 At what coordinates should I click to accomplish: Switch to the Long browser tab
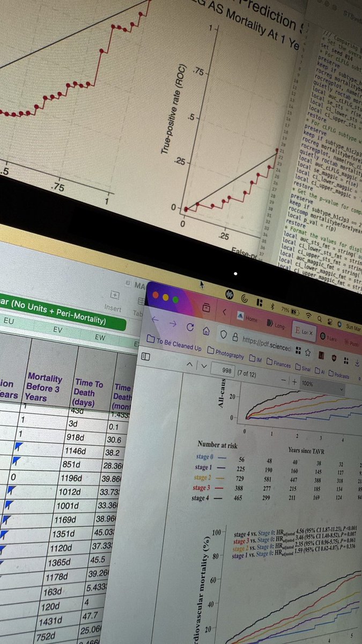tap(275, 324)
